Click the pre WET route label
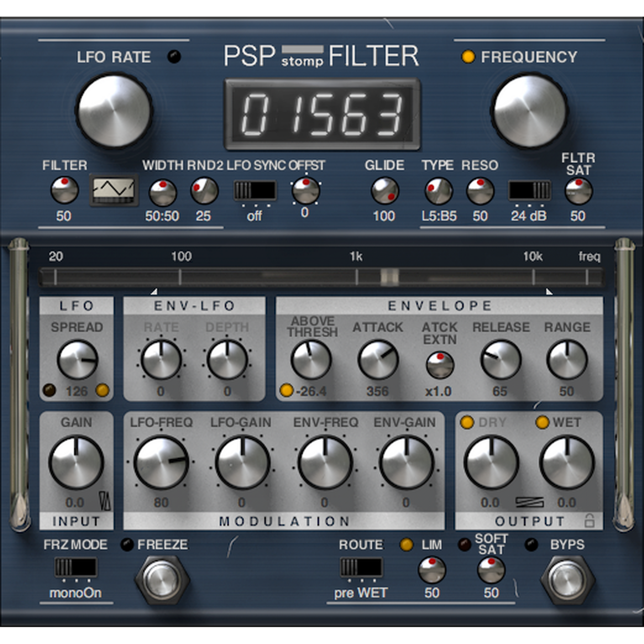This screenshot has height=644, width=644. tap(361, 593)
